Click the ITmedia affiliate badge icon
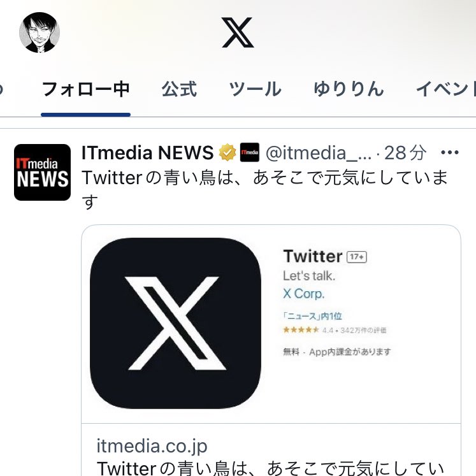Image resolution: width=476 pixels, height=476 pixels. click(250, 152)
